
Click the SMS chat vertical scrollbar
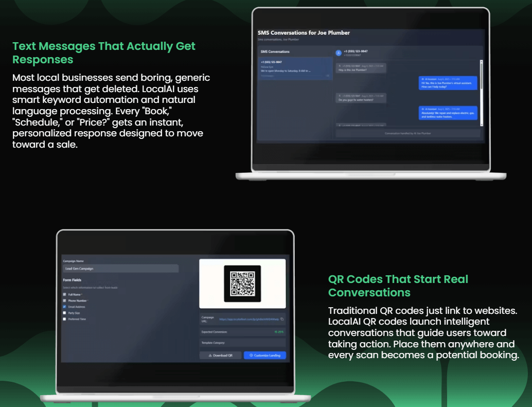point(481,93)
